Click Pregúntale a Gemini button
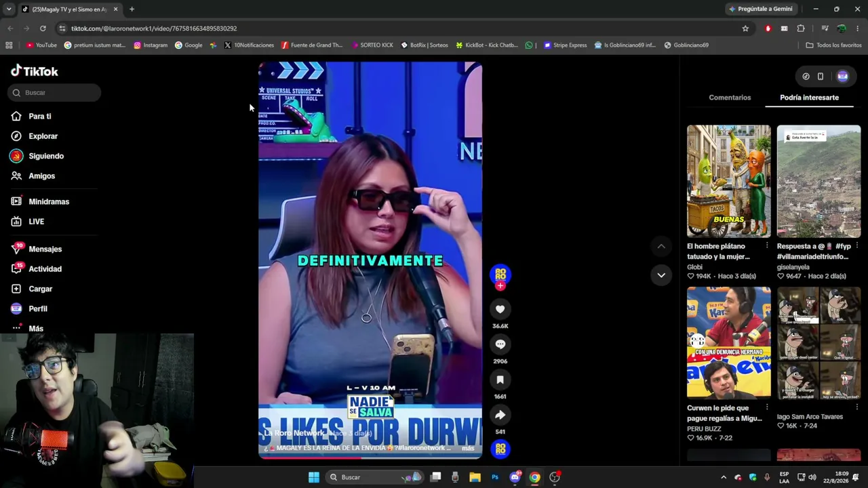The width and height of the screenshot is (868, 488). [x=759, y=9]
